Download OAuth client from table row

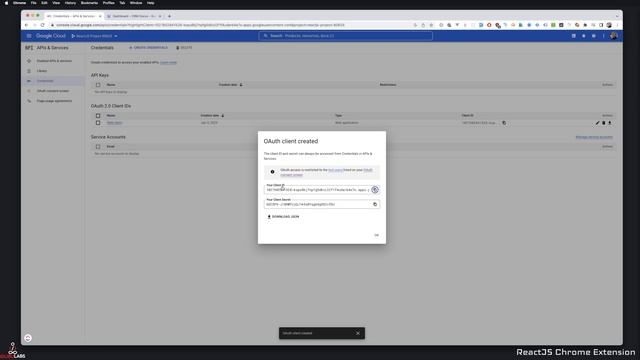click(x=610, y=122)
